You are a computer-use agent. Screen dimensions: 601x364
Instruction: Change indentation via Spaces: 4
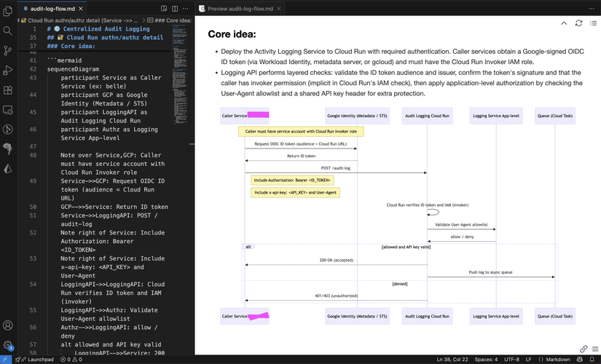point(485,359)
